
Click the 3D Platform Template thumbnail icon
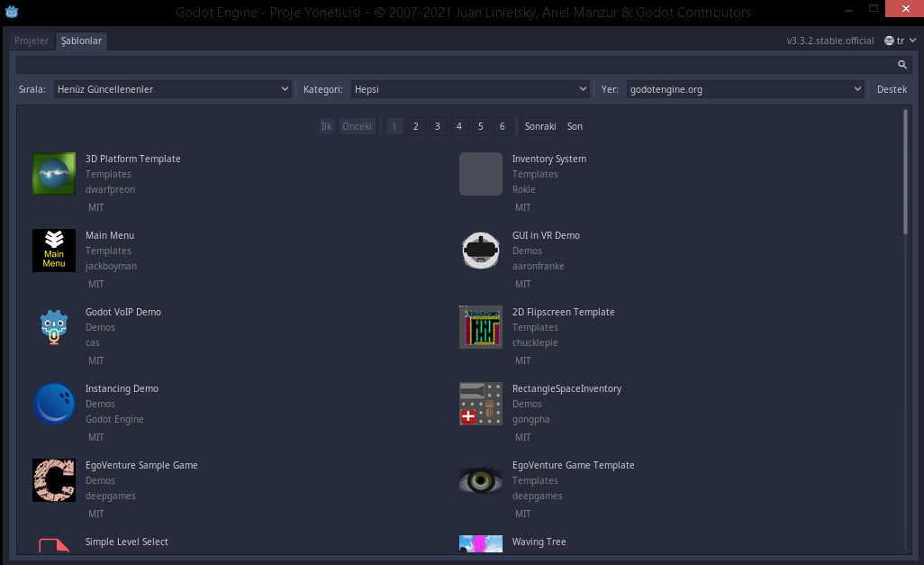coord(54,174)
